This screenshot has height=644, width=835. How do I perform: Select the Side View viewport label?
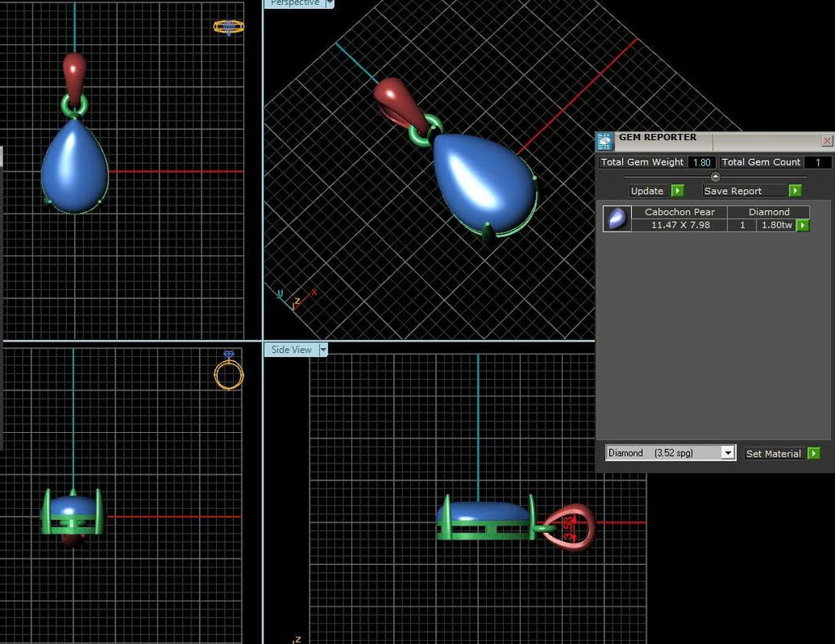(x=291, y=350)
